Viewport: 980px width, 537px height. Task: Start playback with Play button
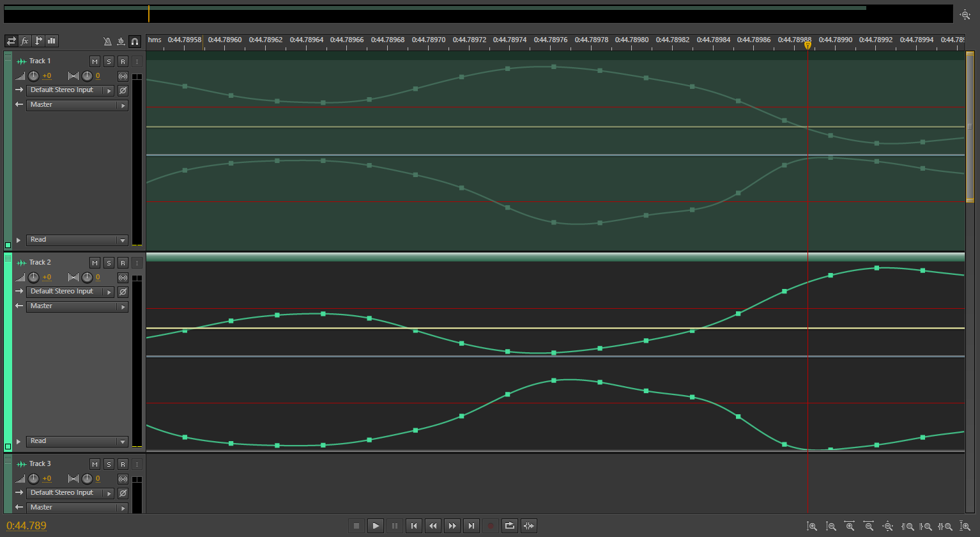376,525
